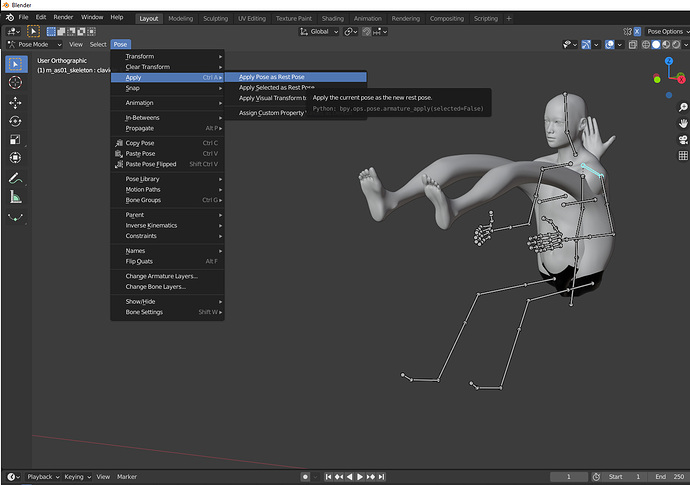Switch to the Animation workspace tab
Viewport: 690px width, 485px height.
[x=367, y=18]
